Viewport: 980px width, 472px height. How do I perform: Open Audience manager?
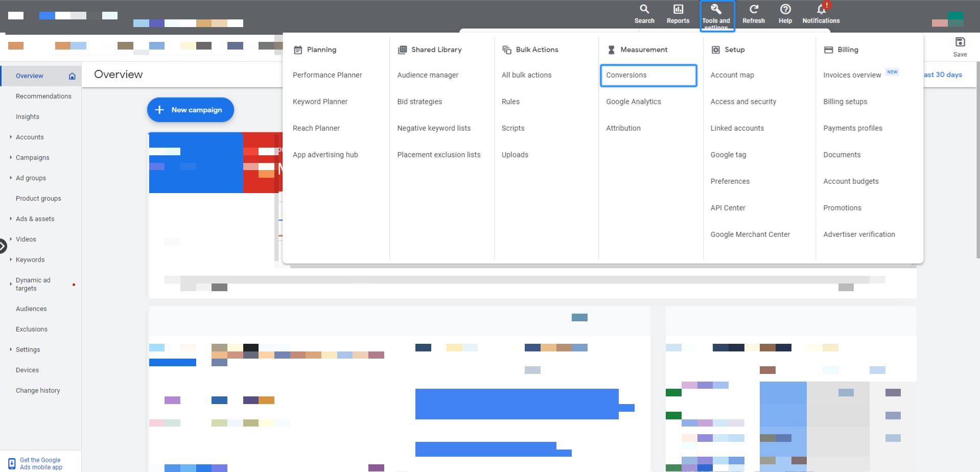[x=428, y=75]
